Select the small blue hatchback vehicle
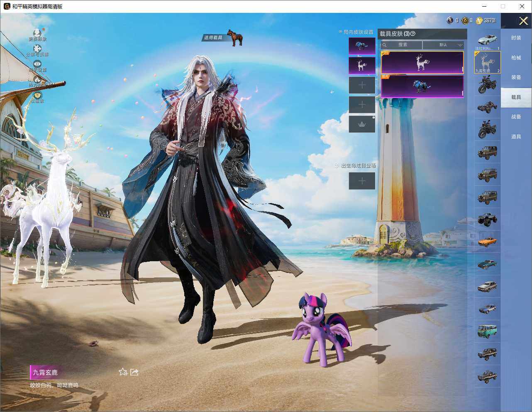 [488, 309]
